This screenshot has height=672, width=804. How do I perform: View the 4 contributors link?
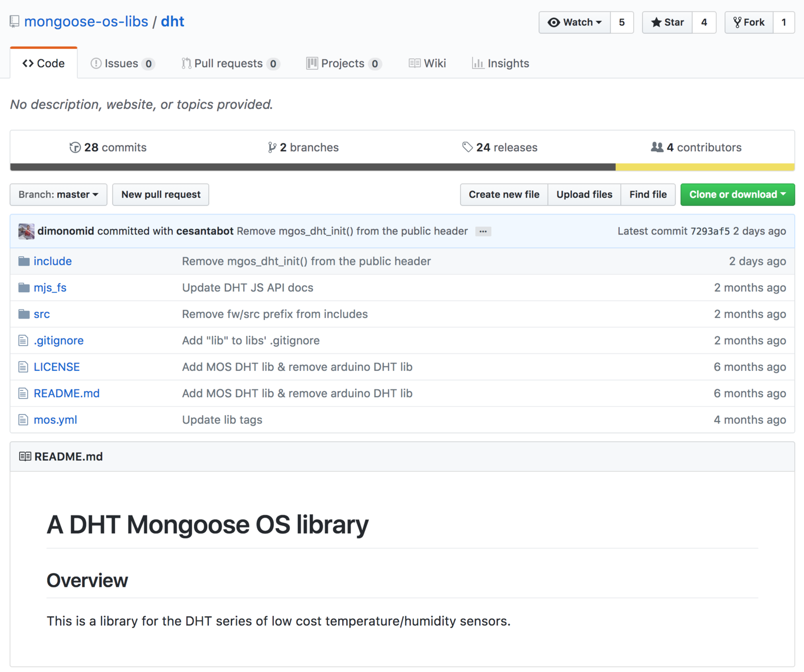point(696,147)
